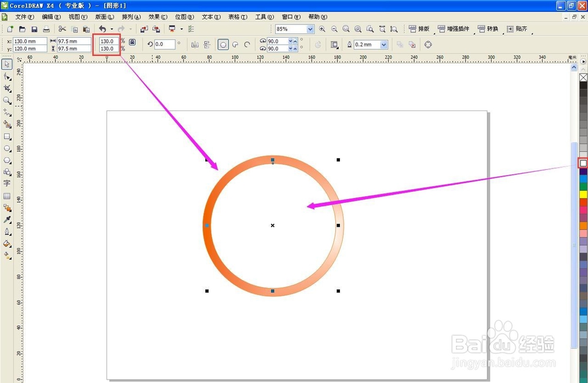Select the Text tool
This screenshot has height=383, width=588.
[x=7, y=184]
